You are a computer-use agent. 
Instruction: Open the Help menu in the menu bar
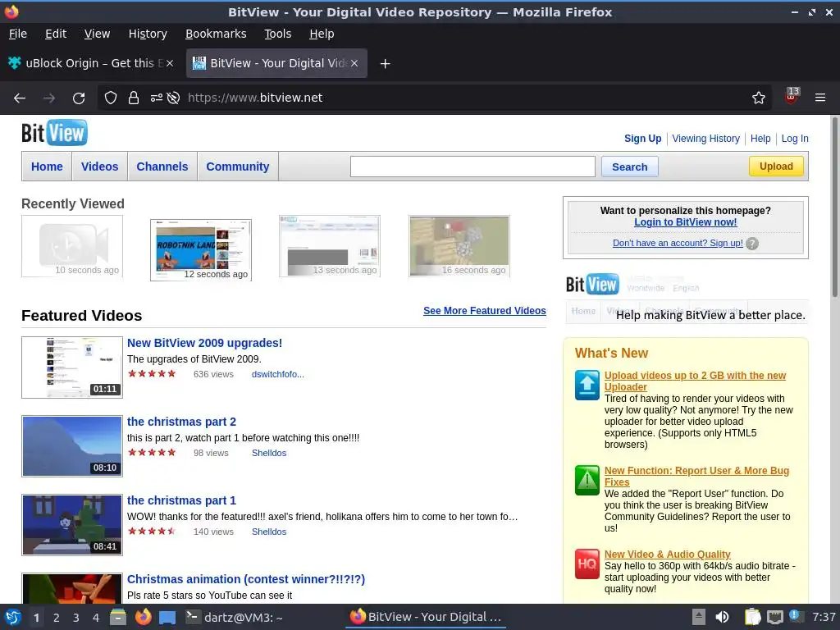click(322, 34)
